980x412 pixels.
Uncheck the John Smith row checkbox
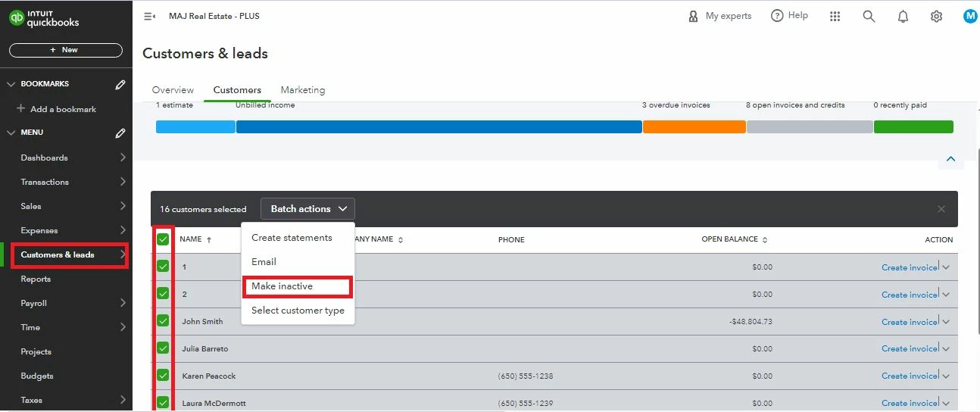(x=163, y=321)
